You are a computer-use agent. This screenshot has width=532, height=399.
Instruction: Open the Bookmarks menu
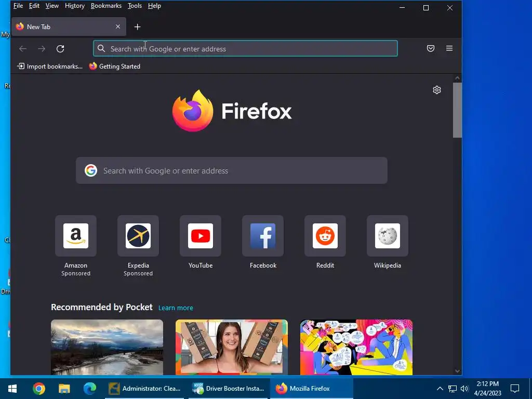tap(106, 6)
